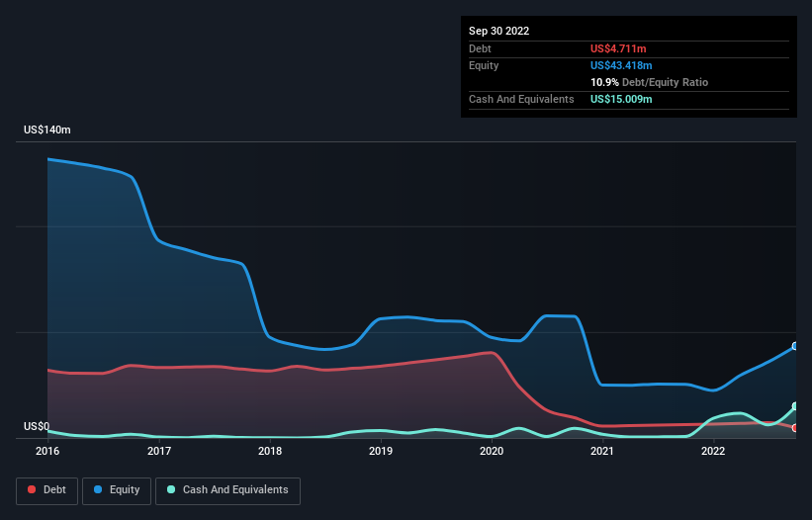Viewport: 812px width, 520px height.
Task: Click the US$4.711m debt value
Action: point(618,48)
